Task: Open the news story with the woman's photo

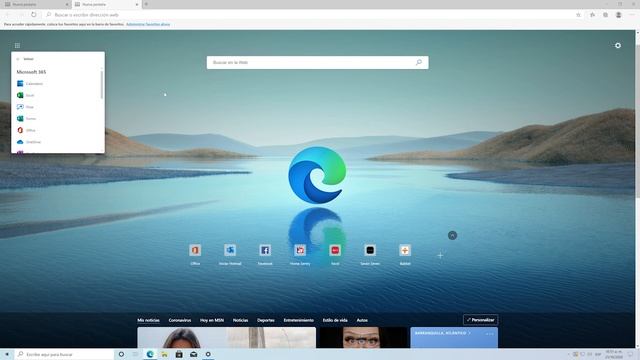Action: [x=227, y=338]
